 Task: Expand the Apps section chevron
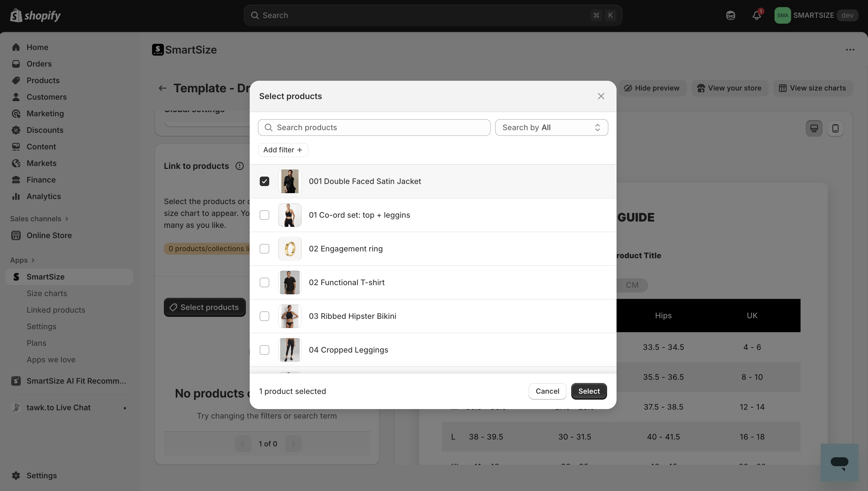(33, 260)
